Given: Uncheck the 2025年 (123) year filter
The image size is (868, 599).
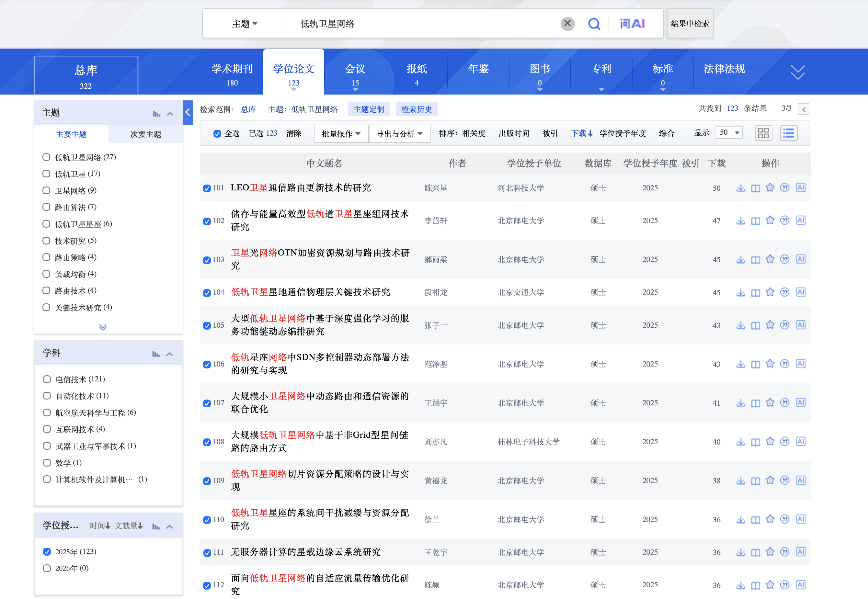Looking at the screenshot, I should pyautogui.click(x=47, y=551).
